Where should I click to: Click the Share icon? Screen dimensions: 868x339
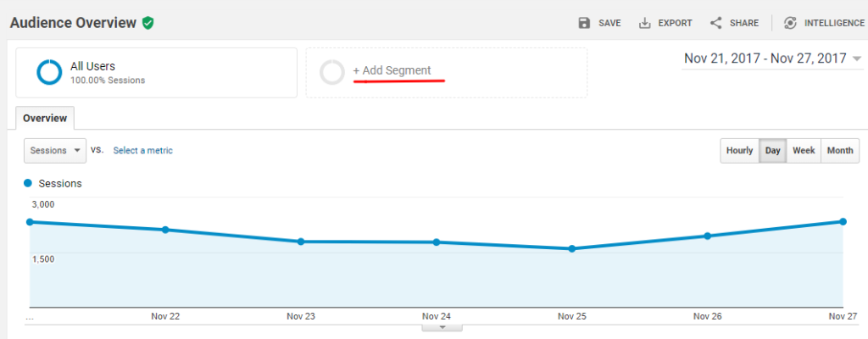click(x=715, y=23)
